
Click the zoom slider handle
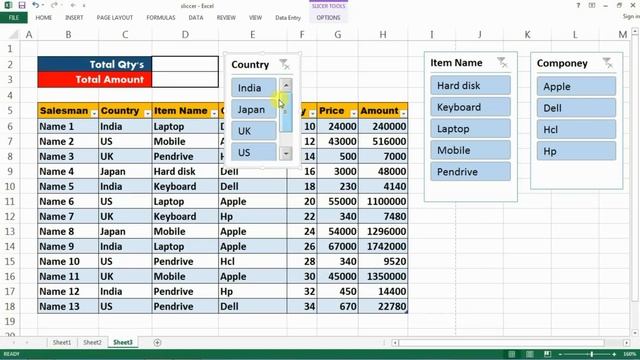(x=591, y=354)
